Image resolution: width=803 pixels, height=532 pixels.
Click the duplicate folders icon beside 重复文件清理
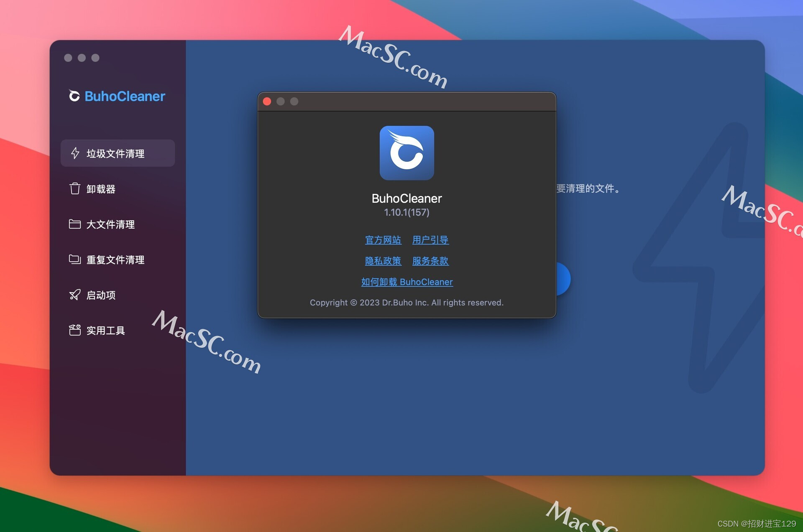75,260
